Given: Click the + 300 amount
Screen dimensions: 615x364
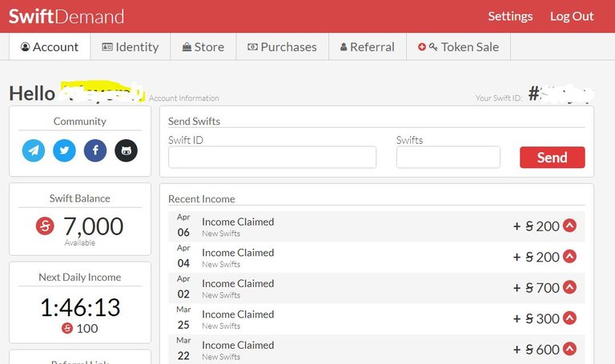Looking at the screenshot, I should click(x=537, y=319).
